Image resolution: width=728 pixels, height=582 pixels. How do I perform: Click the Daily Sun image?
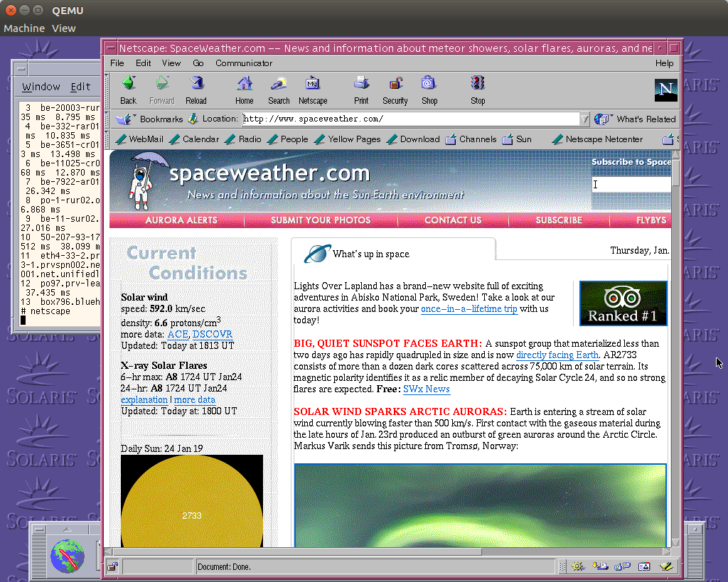[192, 501]
